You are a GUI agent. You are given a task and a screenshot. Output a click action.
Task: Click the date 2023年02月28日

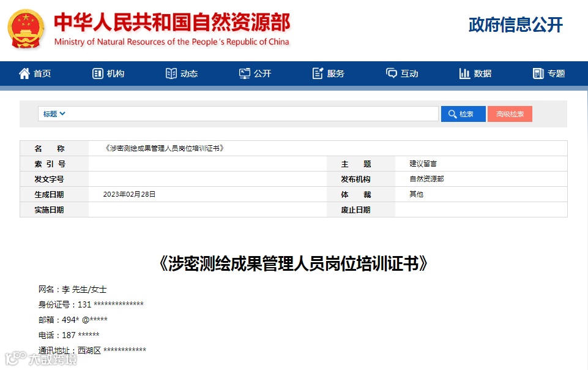(x=129, y=194)
